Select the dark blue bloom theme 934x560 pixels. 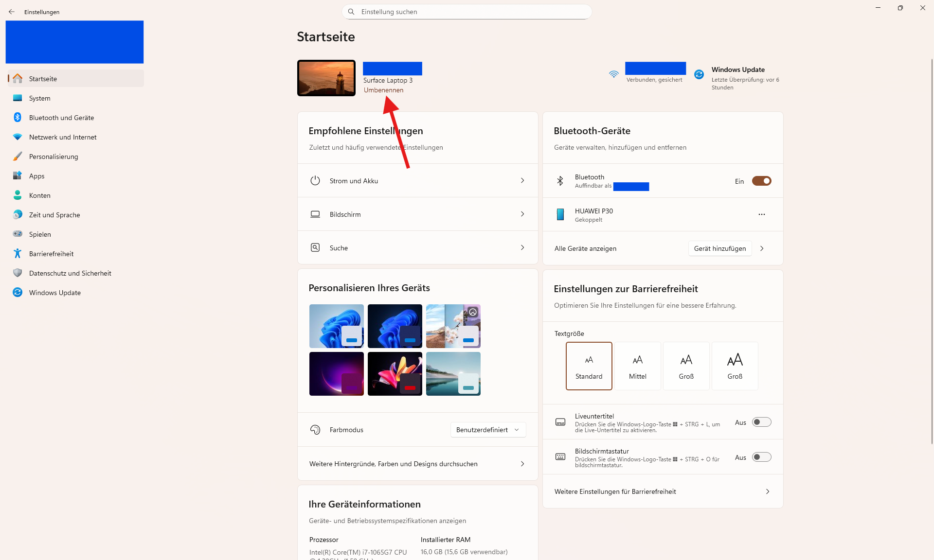395,326
